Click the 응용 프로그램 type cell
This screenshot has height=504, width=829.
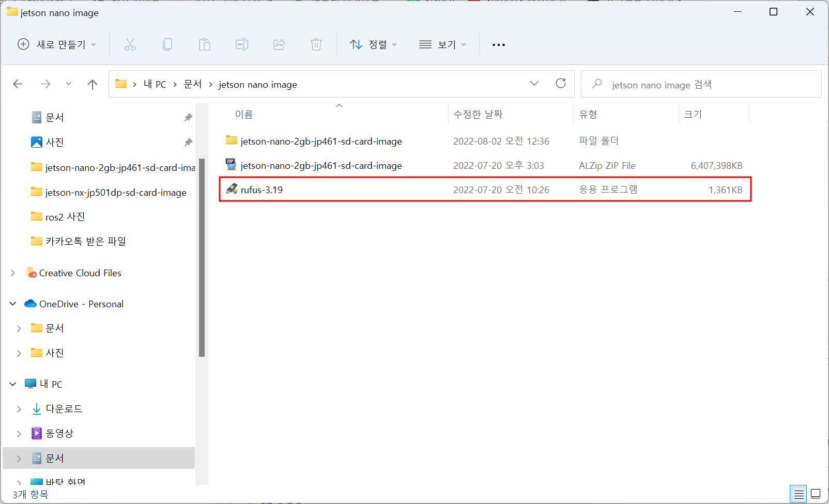[608, 190]
